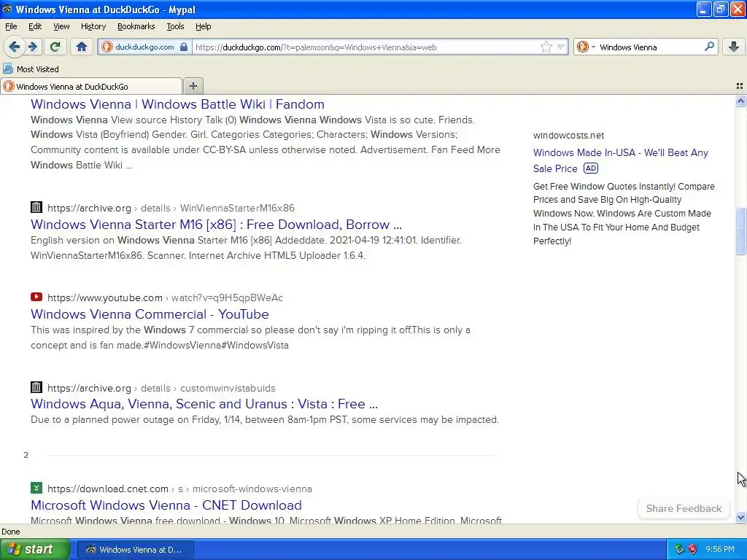747x560 pixels.
Task: Click the download.cnet.com URL text
Action: 179,489
